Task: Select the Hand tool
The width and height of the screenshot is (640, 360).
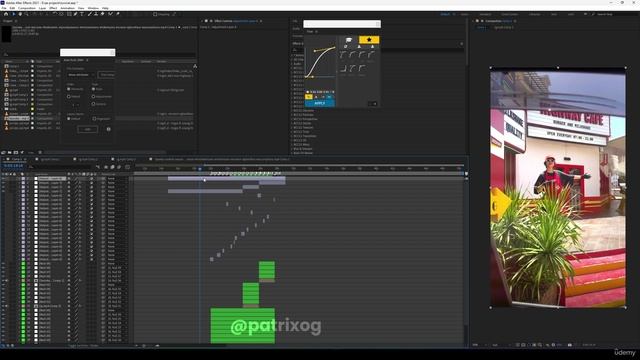Action: click(20, 14)
